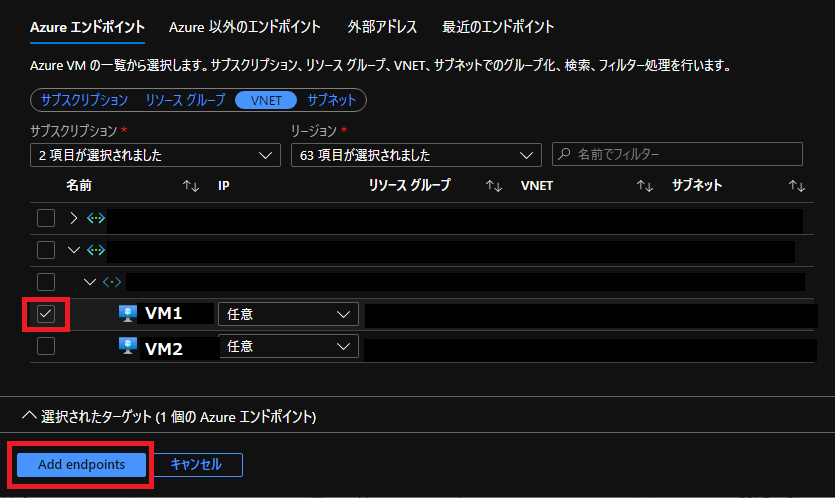This screenshot has width=835, height=498.
Task: Select the VM2 name text
Action: [x=163, y=349]
